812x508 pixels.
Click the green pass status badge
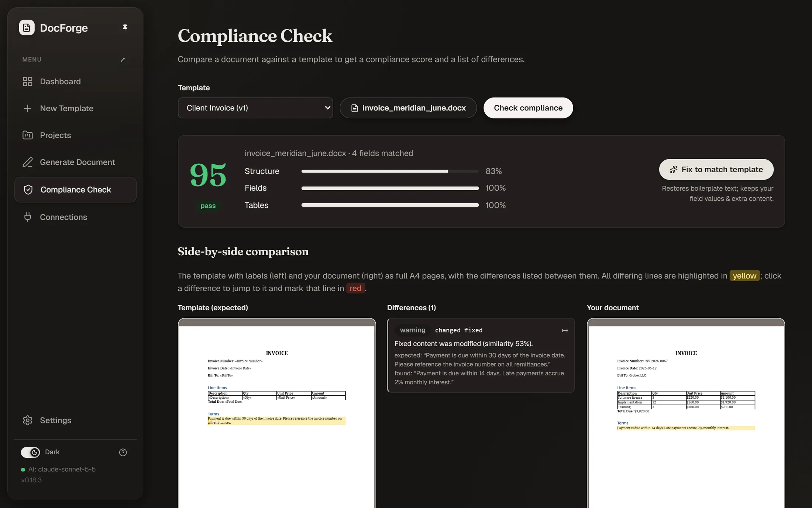208,206
